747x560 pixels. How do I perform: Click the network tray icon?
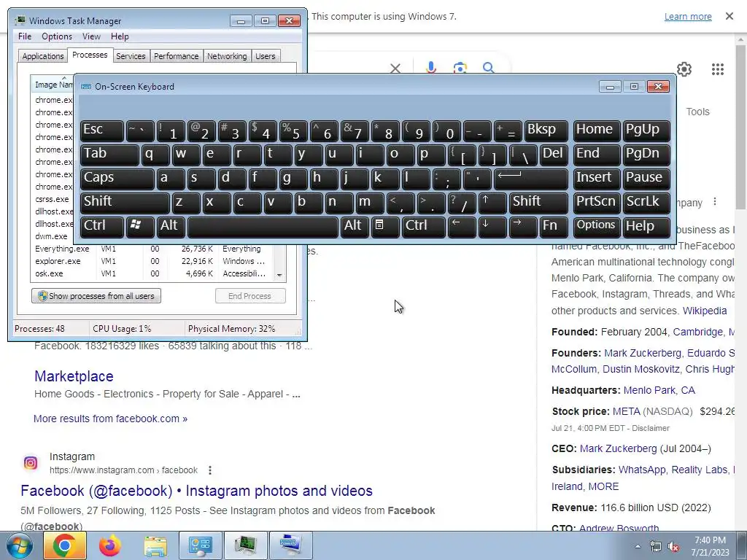point(656,547)
